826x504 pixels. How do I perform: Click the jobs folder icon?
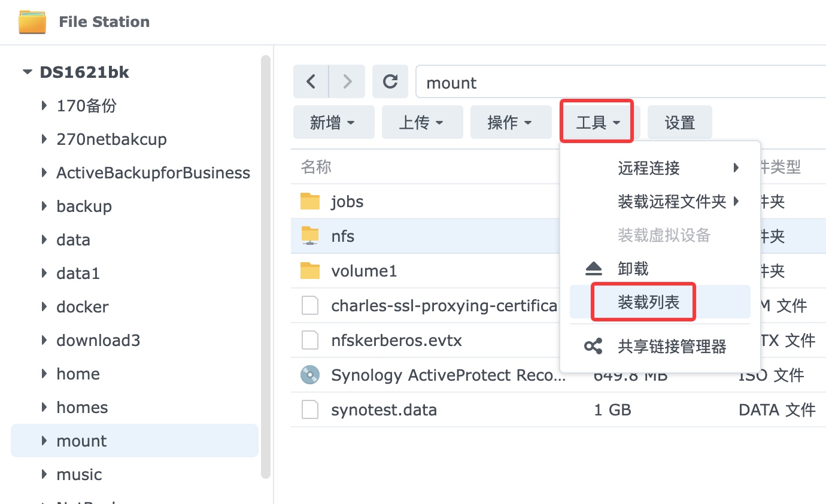310,202
